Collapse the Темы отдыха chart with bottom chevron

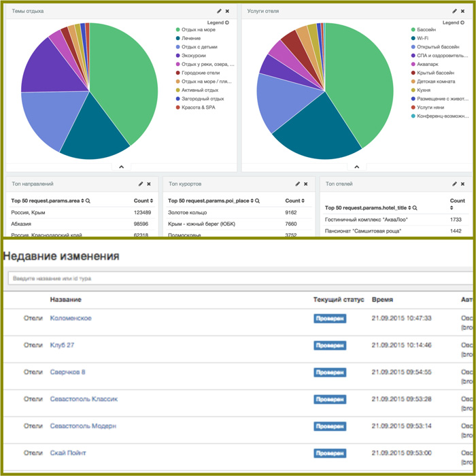coord(122,167)
